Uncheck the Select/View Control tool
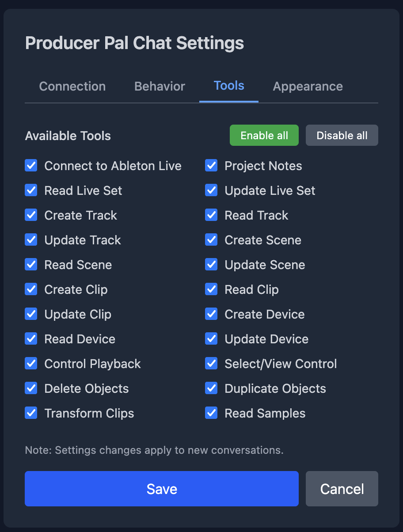This screenshot has width=403, height=532. click(211, 364)
